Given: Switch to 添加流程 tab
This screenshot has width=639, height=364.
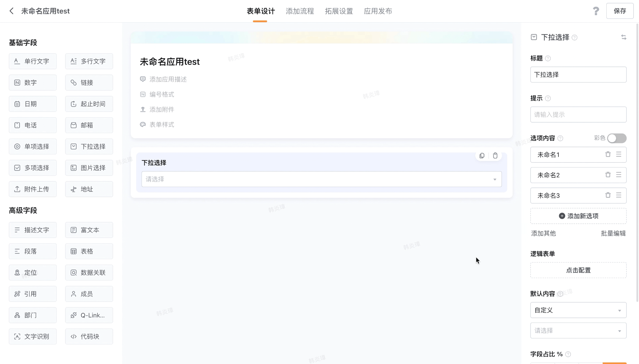Looking at the screenshot, I should coord(300,11).
